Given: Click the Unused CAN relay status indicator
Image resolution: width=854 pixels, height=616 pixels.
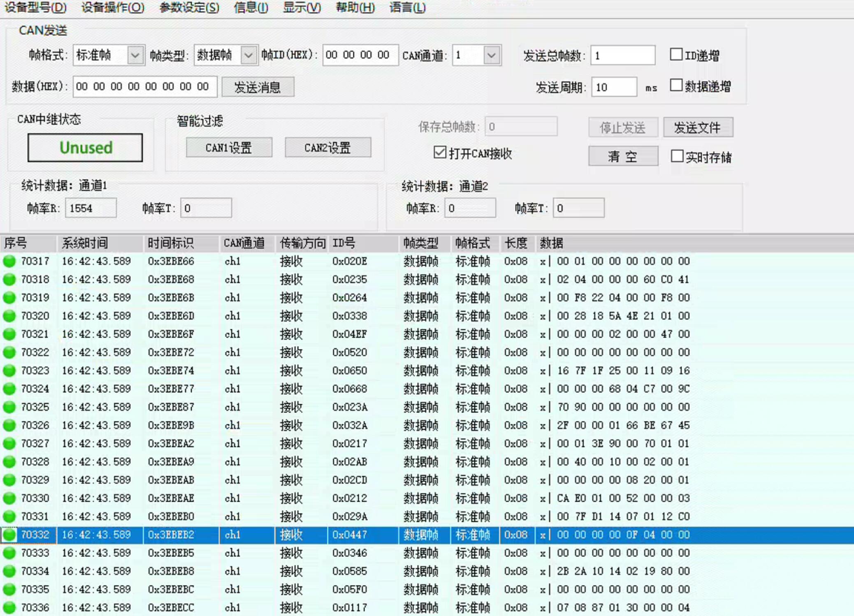Looking at the screenshot, I should (85, 148).
